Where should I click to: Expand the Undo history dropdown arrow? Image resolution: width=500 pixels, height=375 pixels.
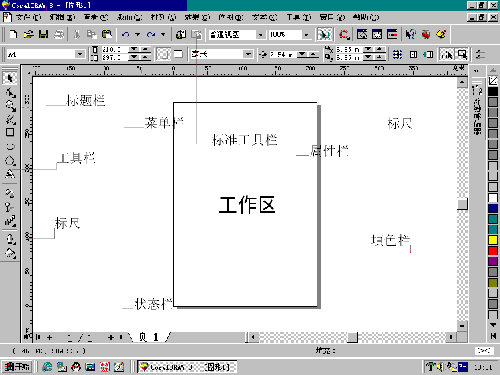137,34
